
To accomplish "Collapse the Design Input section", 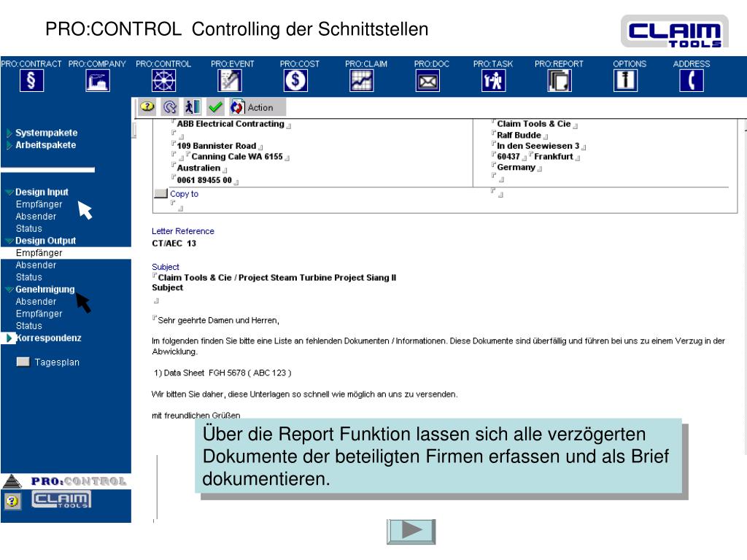I will [9, 192].
